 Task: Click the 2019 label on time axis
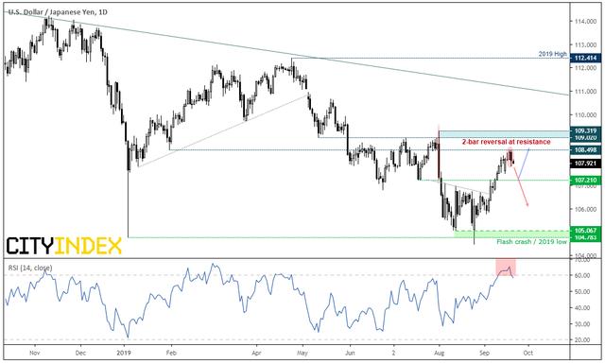click(x=124, y=354)
